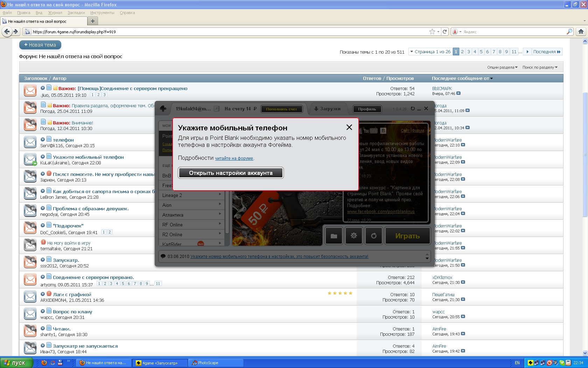Click the address bar URL field
The height and width of the screenshot is (368, 588).
(x=227, y=32)
